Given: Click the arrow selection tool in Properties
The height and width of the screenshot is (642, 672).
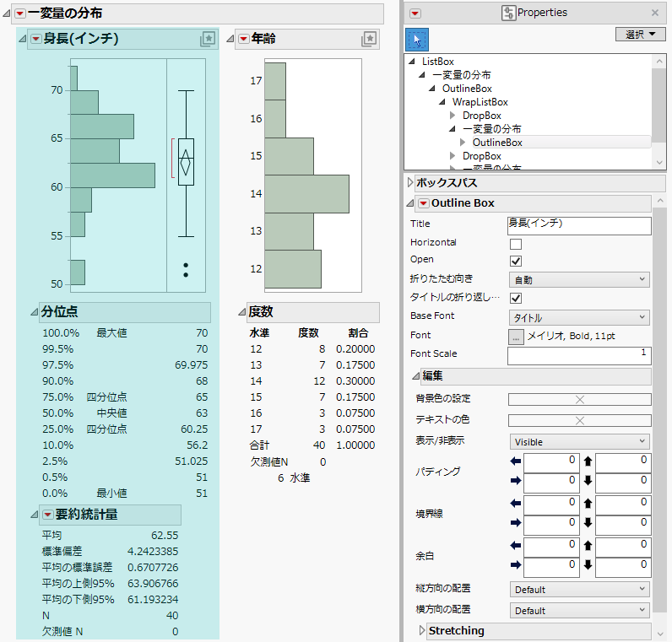Looking at the screenshot, I should tap(417, 39).
